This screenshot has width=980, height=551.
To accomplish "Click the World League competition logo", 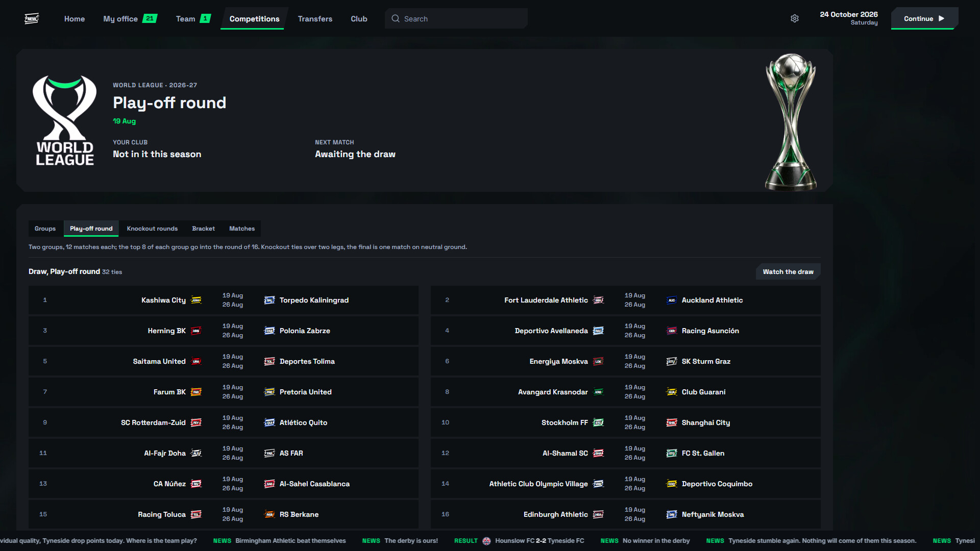I will 65,120.
